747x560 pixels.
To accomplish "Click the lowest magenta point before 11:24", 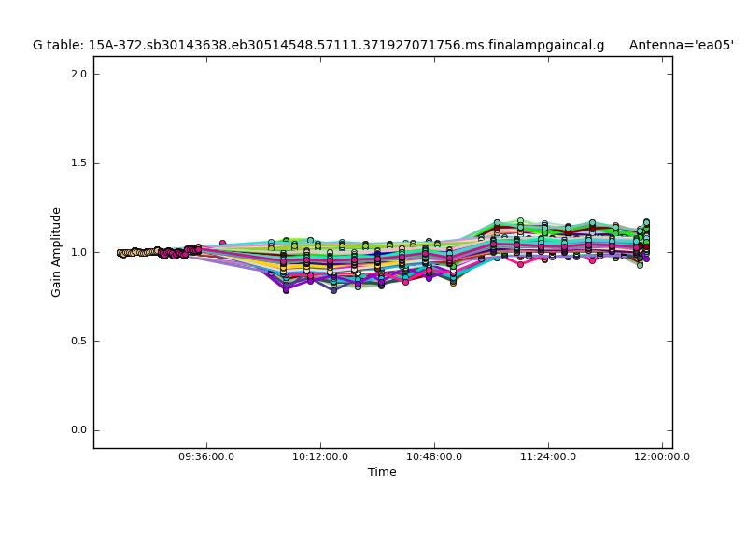I will click(520, 264).
